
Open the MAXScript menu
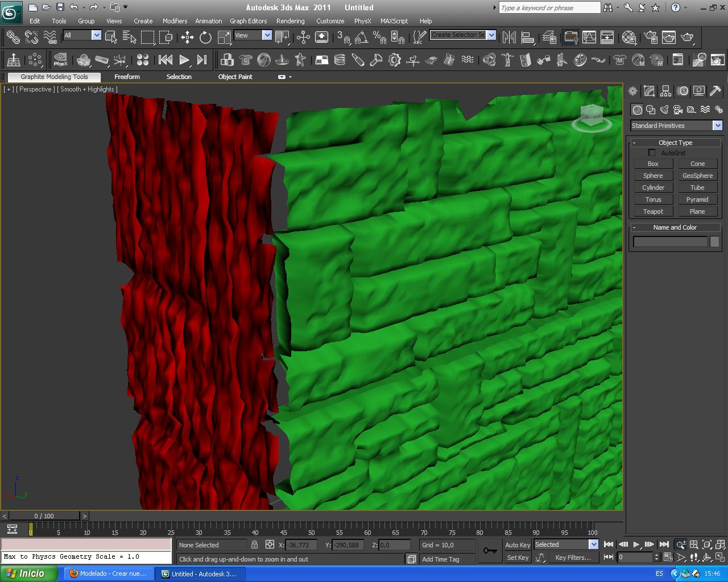coord(394,21)
